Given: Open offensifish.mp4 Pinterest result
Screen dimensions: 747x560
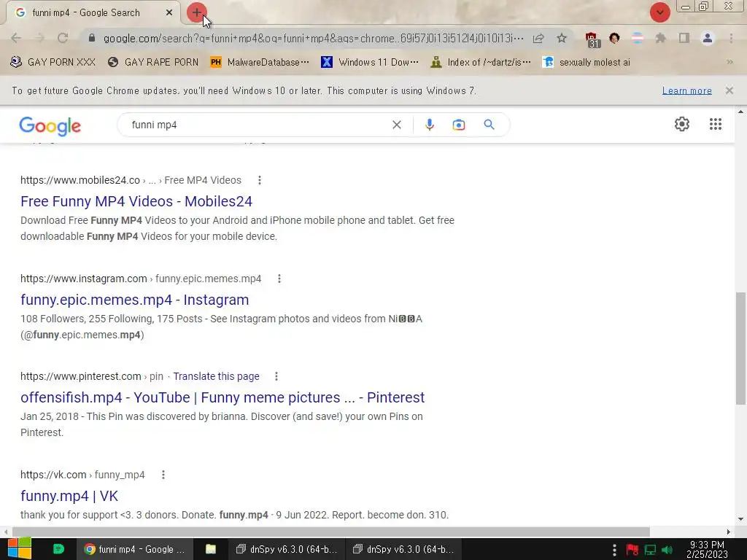Looking at the screenshot, I should point(222,397).
